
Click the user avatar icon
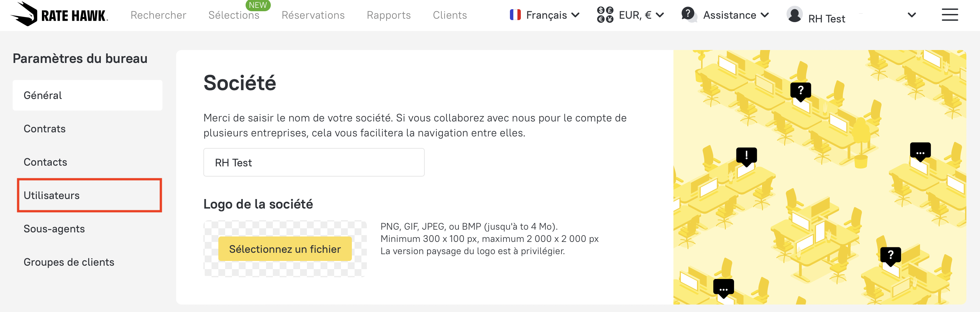click(x=794, y=15)
